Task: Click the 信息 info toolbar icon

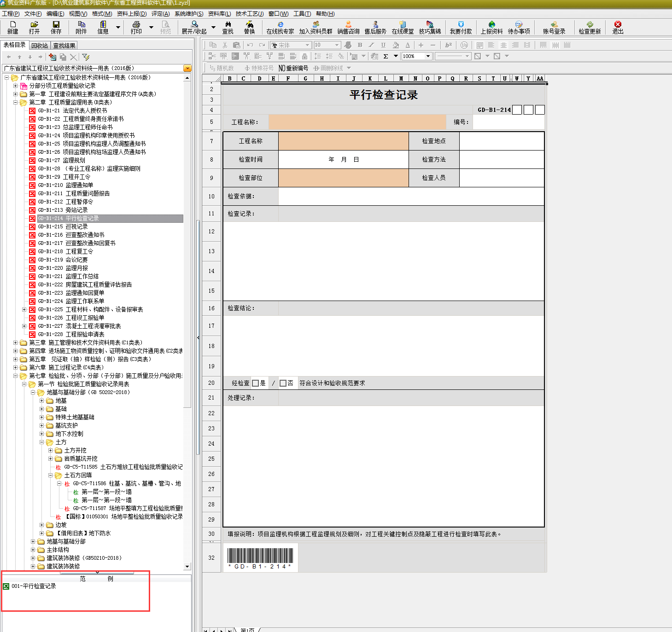Action: coord(103,27)
